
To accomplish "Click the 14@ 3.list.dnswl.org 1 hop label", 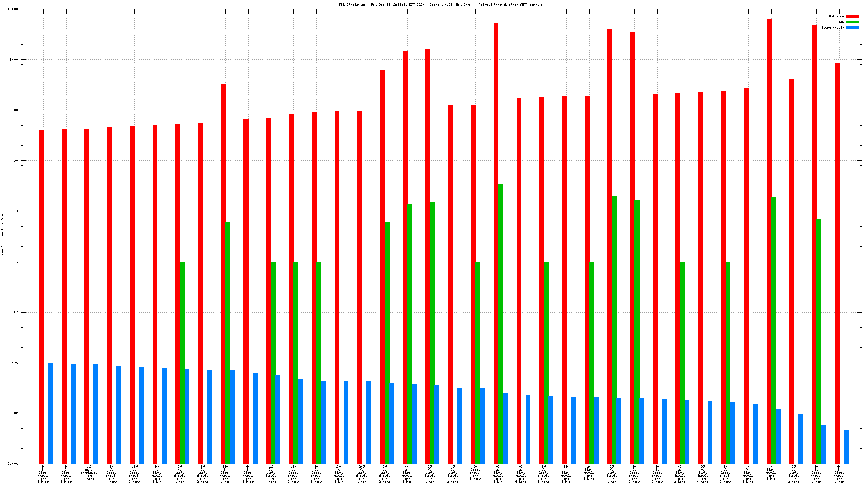I will coord(157,474).
